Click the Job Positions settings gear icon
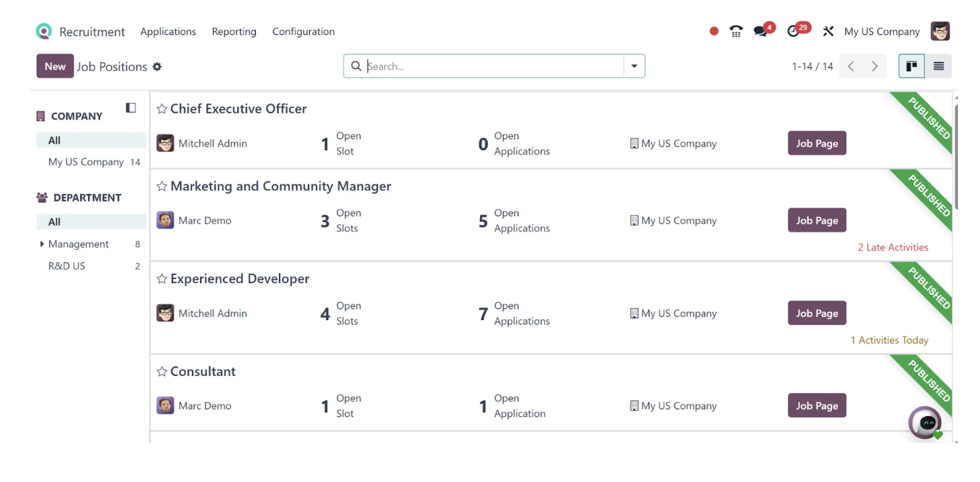This screenshot has width=980, height=482. pos(157,67)
